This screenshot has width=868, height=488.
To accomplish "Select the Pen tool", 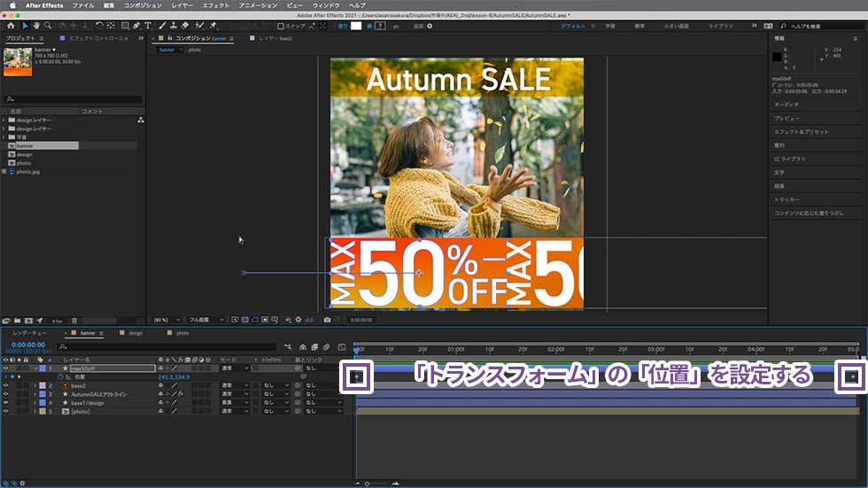I will click(136, 26).
